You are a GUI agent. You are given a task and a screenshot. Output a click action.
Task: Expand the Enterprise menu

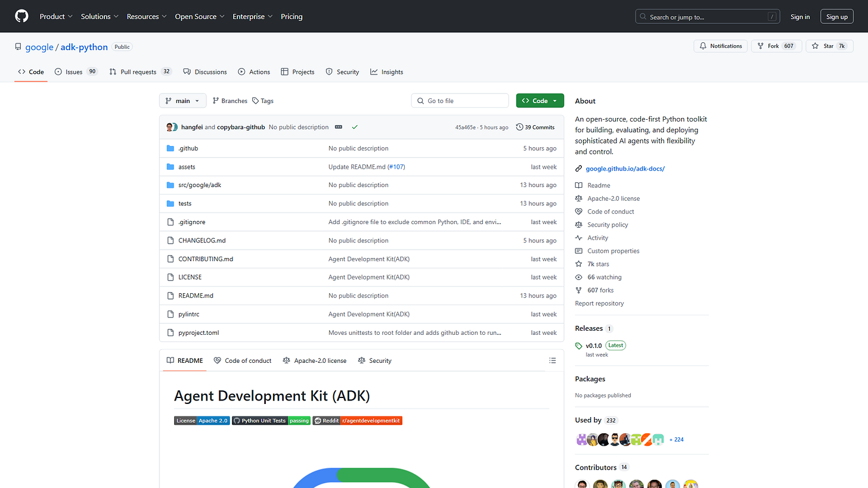click(x=253, y=17)
